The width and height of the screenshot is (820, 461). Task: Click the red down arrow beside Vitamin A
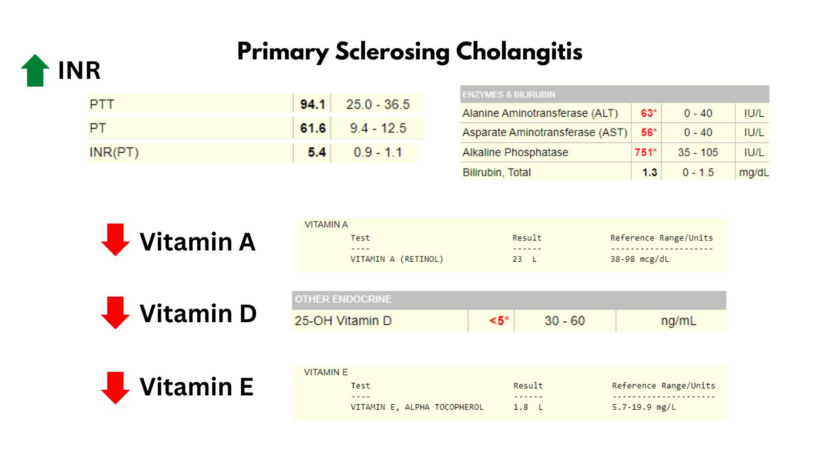(116, 240)
